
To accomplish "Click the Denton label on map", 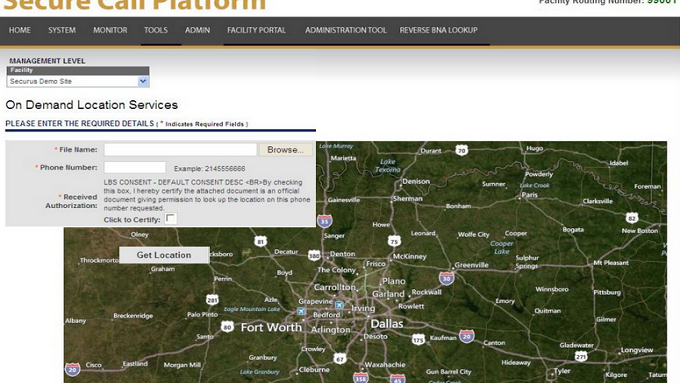I will click(343, 254).
